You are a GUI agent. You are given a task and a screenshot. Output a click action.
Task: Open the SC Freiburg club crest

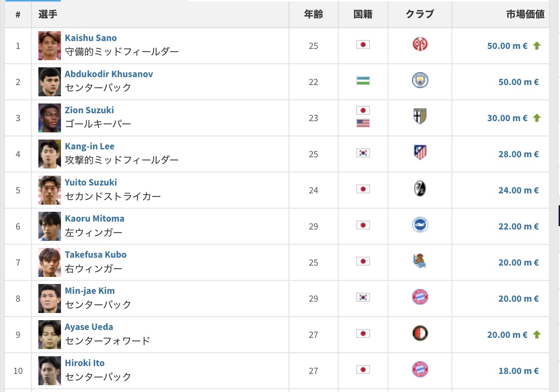pos(420,188)
